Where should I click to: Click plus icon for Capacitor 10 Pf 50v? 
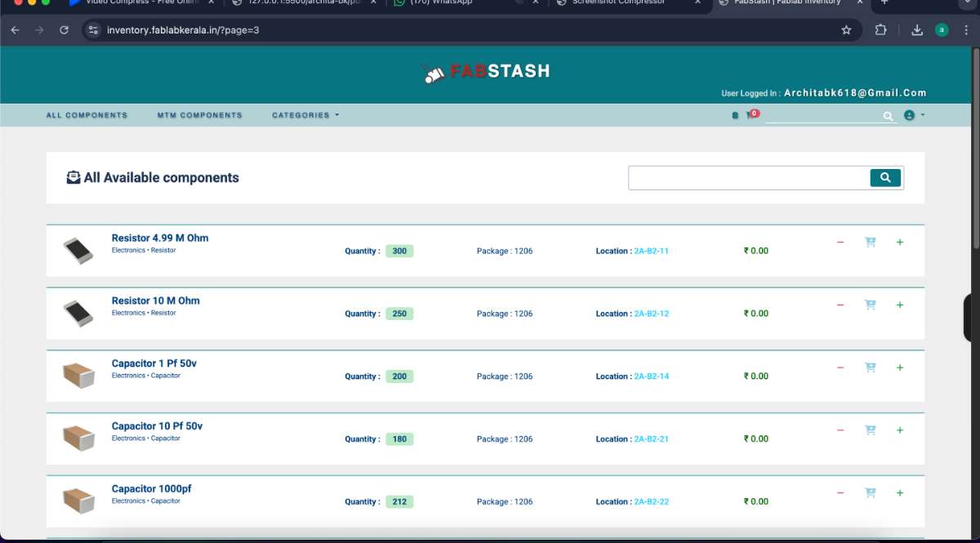click(900, 430)
